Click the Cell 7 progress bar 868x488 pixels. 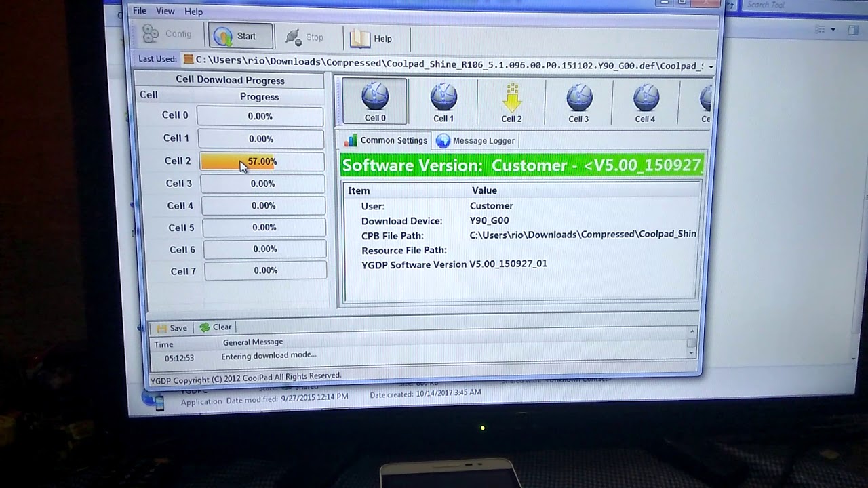point(265,270)
